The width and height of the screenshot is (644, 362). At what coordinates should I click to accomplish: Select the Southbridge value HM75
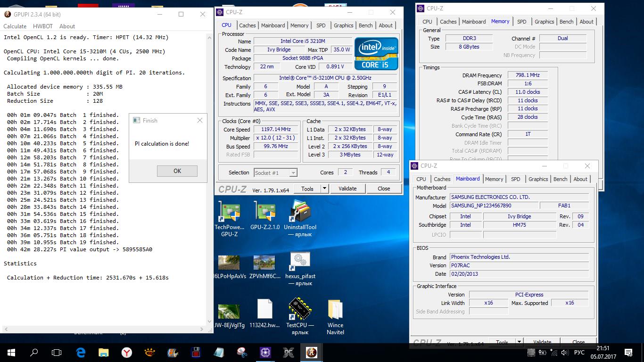click(520, 225)
